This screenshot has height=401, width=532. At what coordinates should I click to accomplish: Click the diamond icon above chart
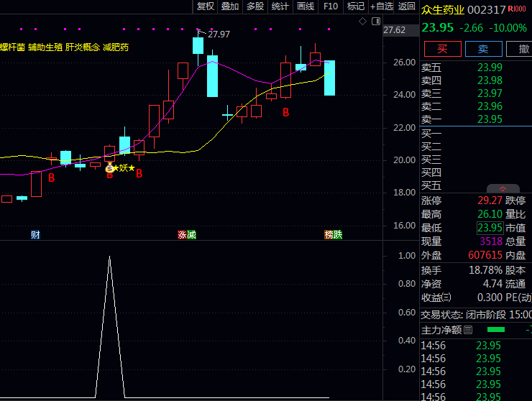(x=362, y=22)
